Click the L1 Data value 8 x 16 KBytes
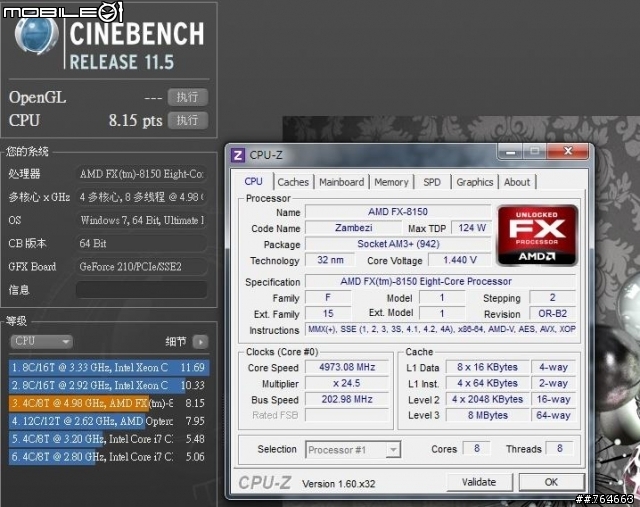 (x=487, y=367)
